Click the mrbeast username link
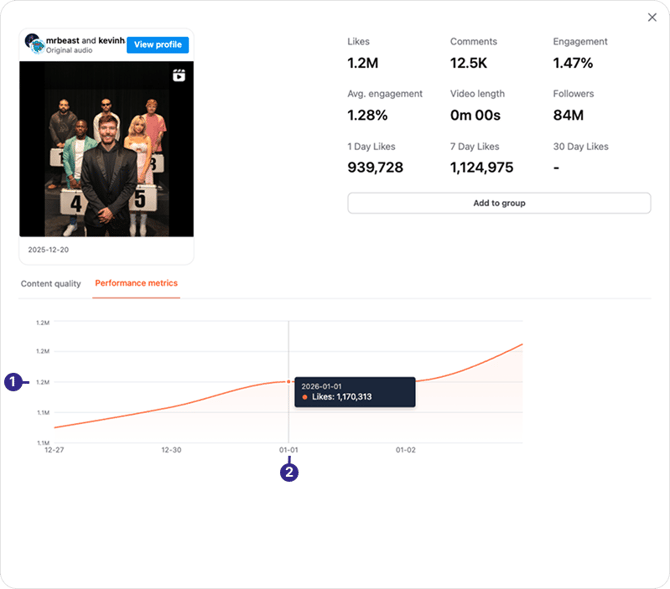This screenshot has height=589, width=670. tap(66, 40)
